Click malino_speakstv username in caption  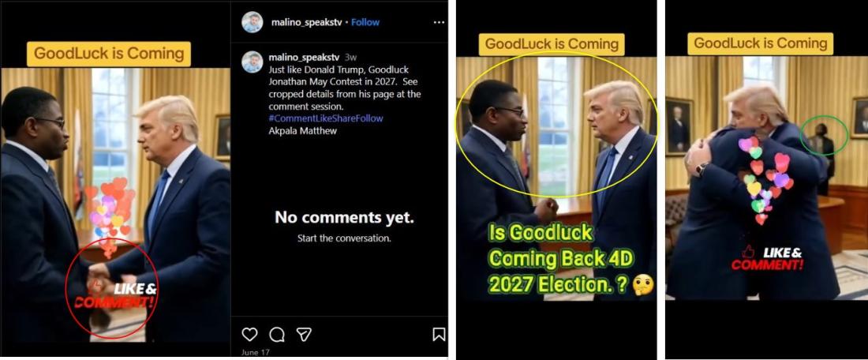(x=304, y=57)
